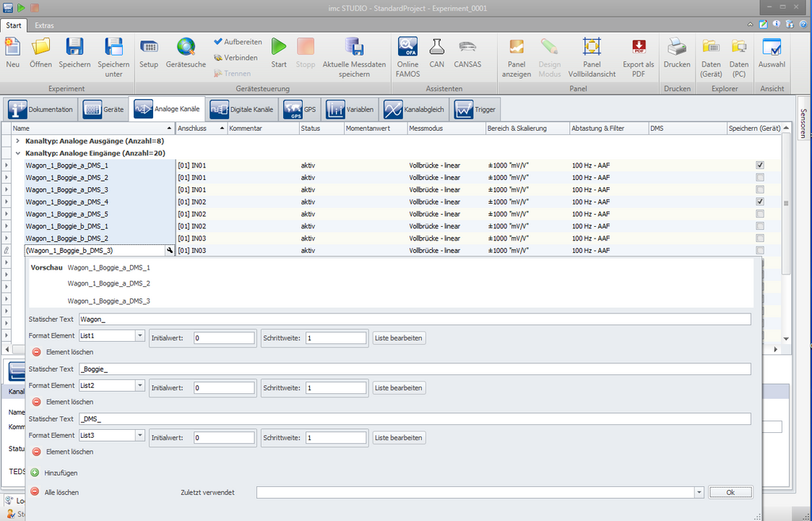Launch the CANSAS assistant
This screenshot has width=812, height=521.
[x=467, y=48]
